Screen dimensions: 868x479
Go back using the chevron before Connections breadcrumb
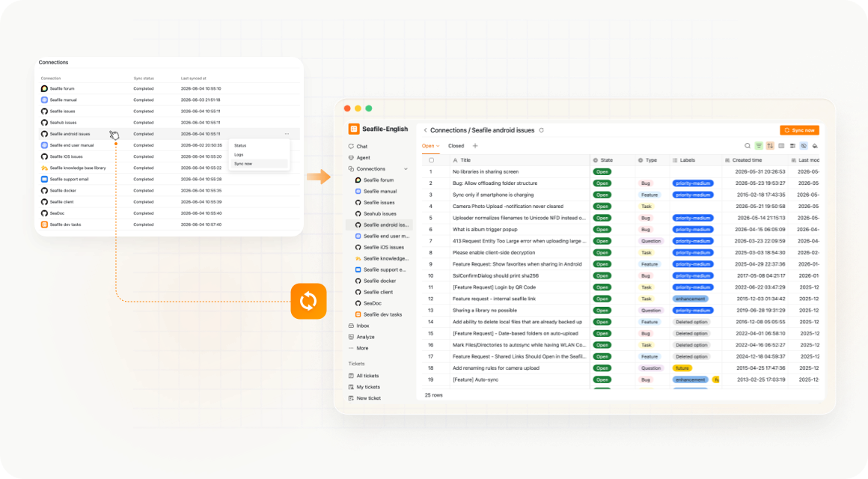[425, 130]
